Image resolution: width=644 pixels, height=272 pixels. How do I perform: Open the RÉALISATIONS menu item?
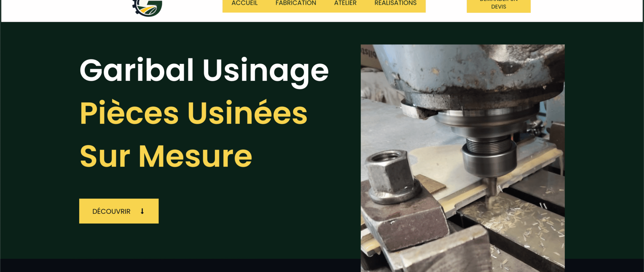(x=396, y=3)
